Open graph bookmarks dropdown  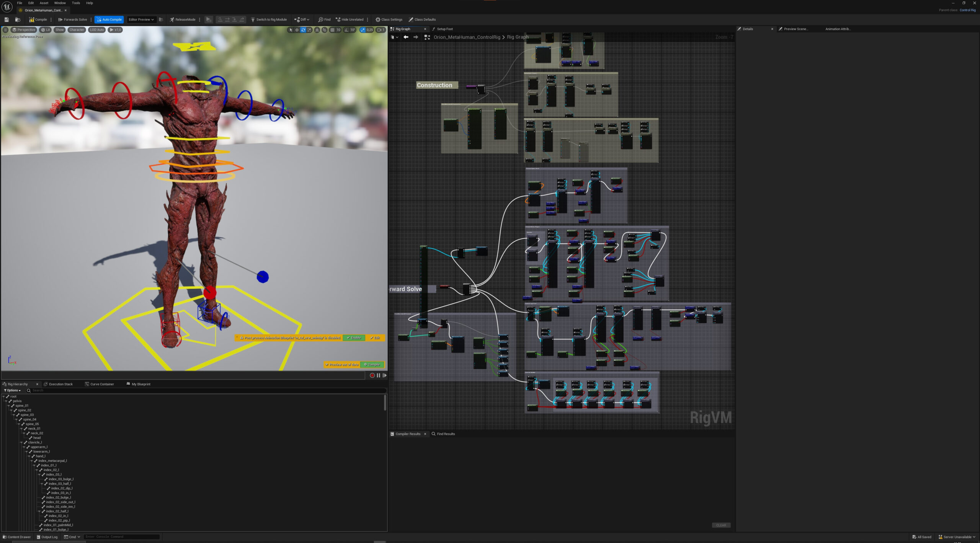coord(394,37)
